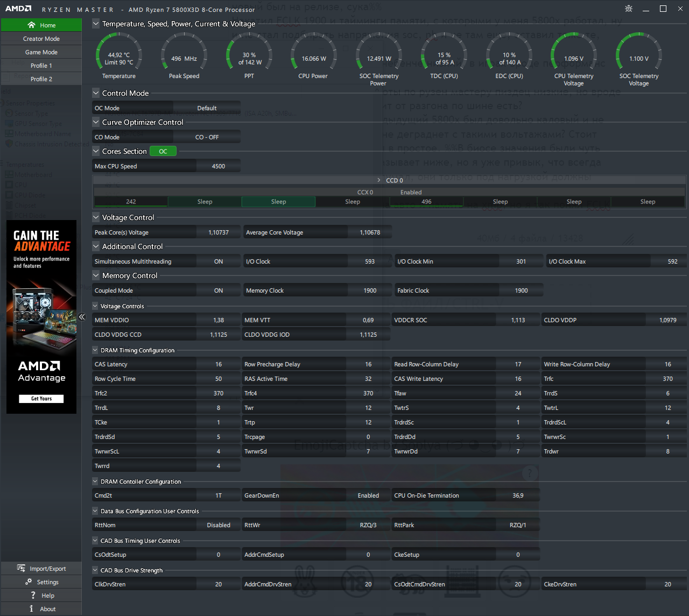Toggle GearDownEn Enabled value
Image resolution: width=689 pixels, height=616 pixels.
click(368, 495)
